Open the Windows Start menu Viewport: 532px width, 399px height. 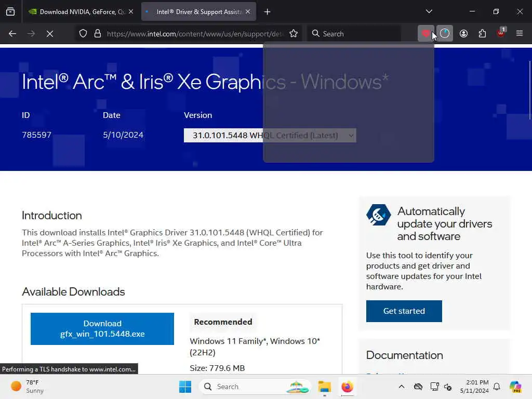pyautogui.click(x=185, y=387)
